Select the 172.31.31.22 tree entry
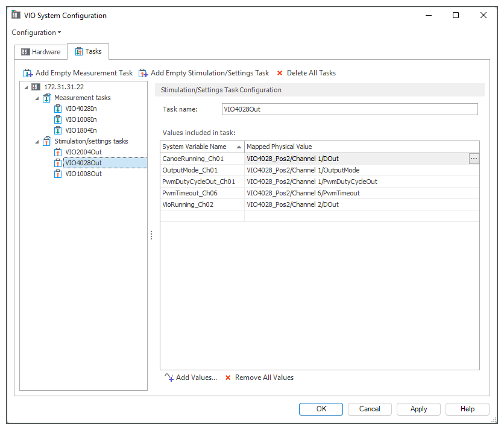The height and width of the screenshot is (430, 504). (64, 87)
